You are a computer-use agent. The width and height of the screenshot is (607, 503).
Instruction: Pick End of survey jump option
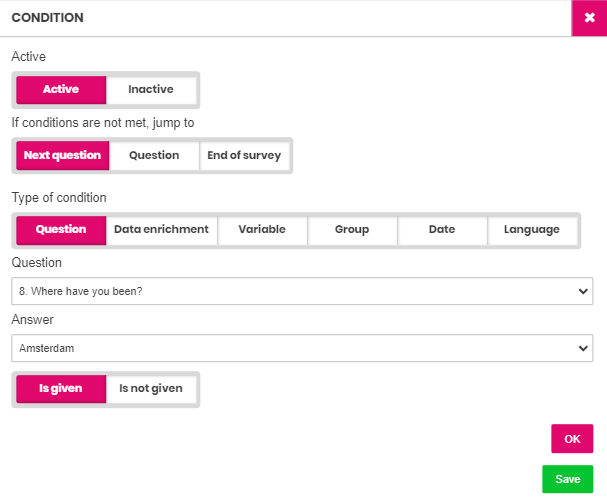point(244,155)
